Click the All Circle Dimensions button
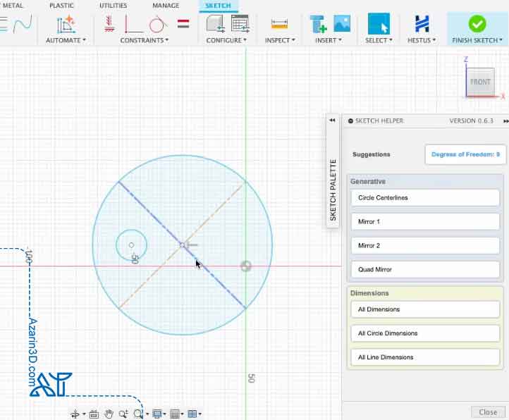 [424, 333]
